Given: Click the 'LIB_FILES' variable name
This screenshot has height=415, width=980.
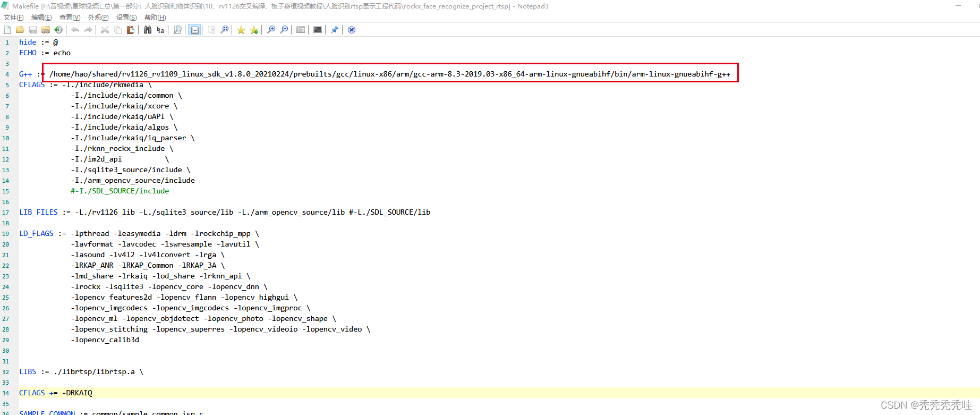Looking at the screenshot, I should pyautogui.click(x=38, y=212).
